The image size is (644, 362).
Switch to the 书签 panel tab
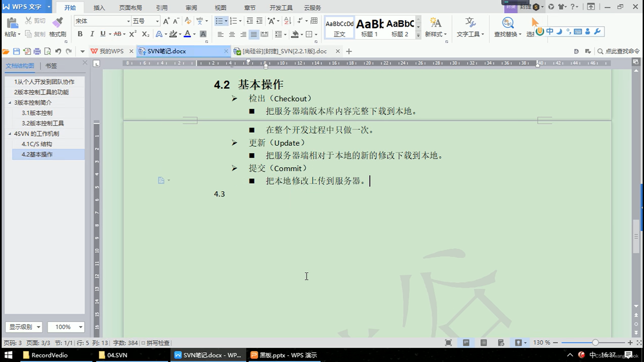[x=51, y=65]
